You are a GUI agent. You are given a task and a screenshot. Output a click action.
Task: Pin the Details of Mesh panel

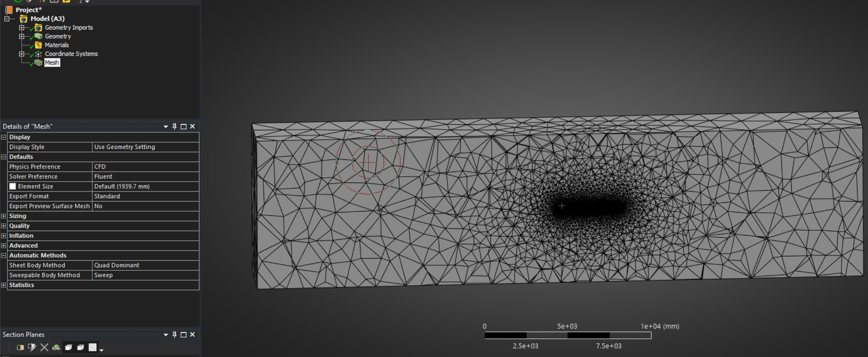click(x=175, y=126)
